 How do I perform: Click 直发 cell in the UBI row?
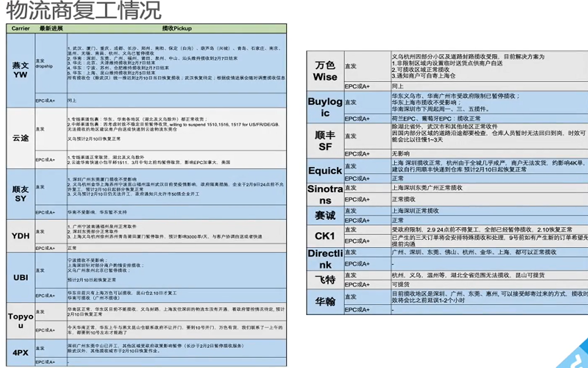51,271
